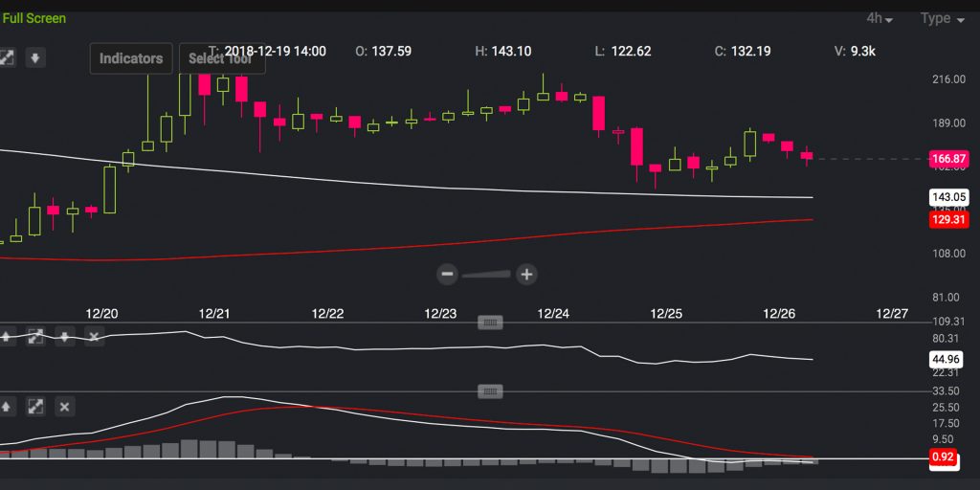Zoom in using the plus button
Viewport: 980px width, 490px height.
pyautogui.click(x=525, y=275)
